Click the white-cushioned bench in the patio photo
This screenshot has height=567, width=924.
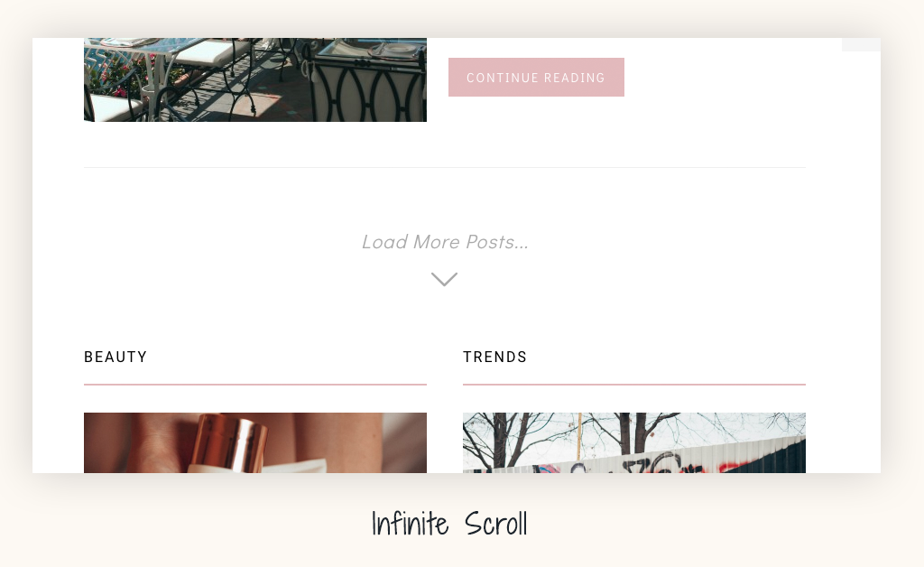coord(209,51)
